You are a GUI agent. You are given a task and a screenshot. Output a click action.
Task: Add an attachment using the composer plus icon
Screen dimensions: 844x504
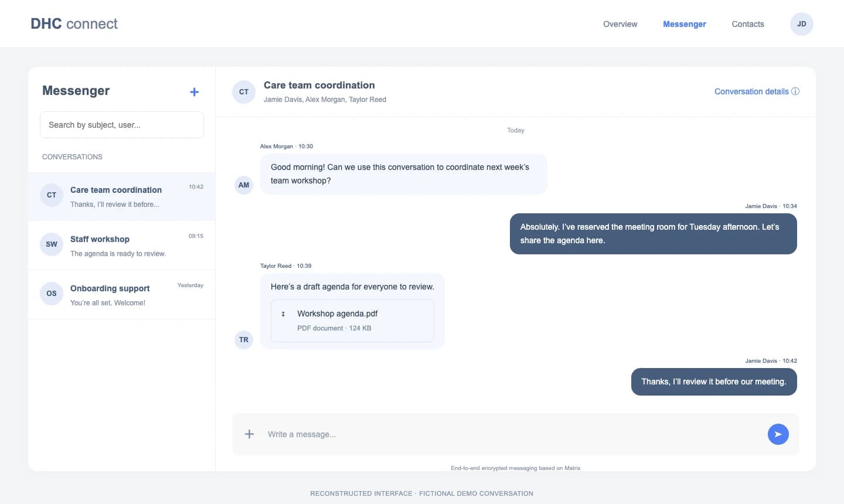coord(249,434)
